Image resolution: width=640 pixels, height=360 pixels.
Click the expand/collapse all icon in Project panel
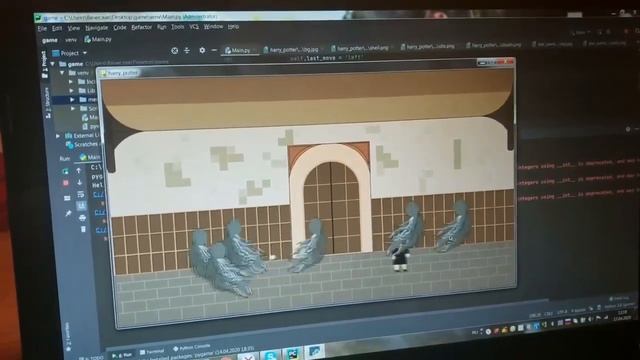(x=187, y=51)
